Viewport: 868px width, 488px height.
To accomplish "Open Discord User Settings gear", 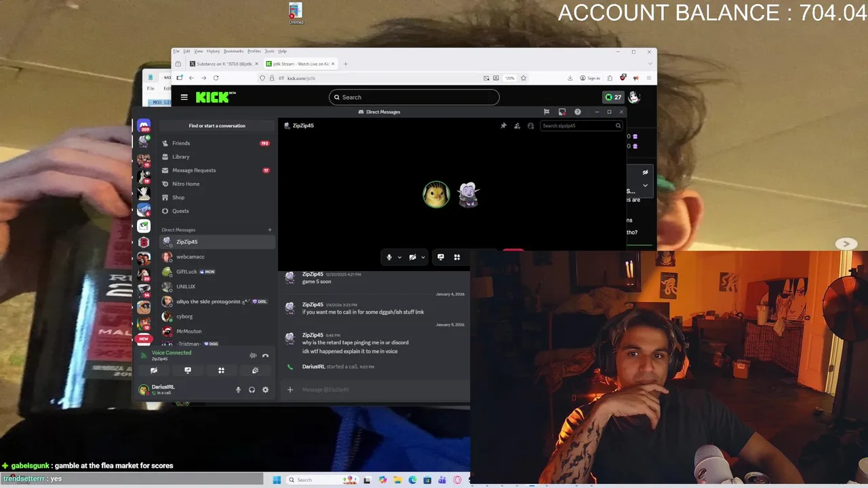I will tap(265, 390).
